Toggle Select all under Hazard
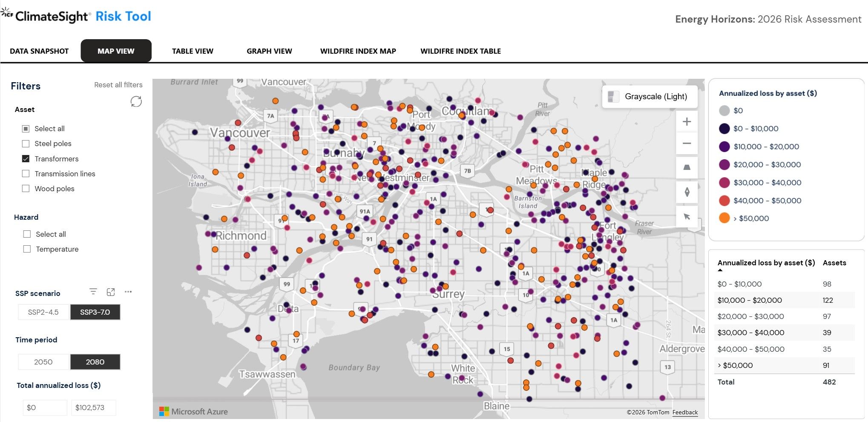 (x=27, y=234)
